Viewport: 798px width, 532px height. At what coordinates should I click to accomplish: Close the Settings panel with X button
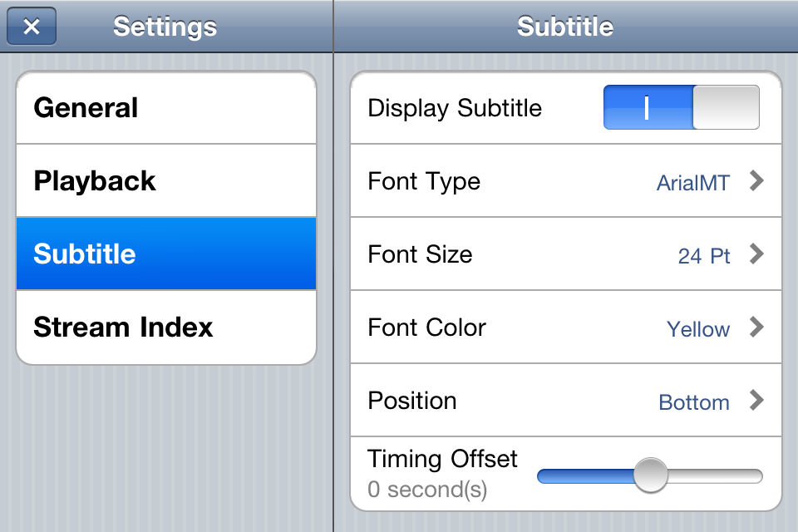tap(32, 27)
